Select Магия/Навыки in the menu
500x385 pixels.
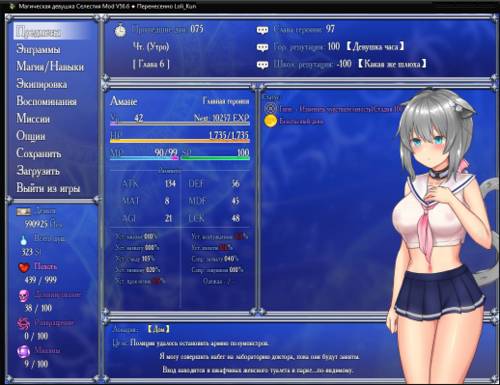click(x=50, y=67)
